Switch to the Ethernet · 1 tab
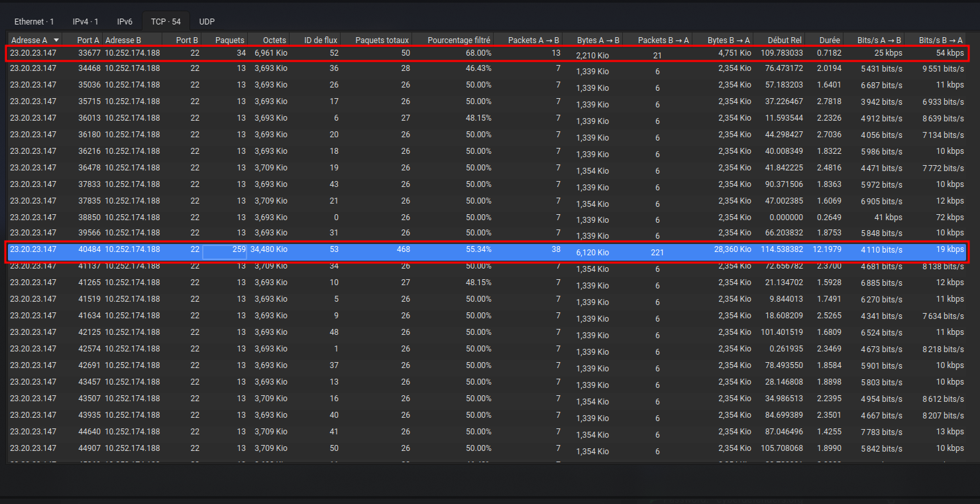The image size is (980, 504). (x=34, y=22)
